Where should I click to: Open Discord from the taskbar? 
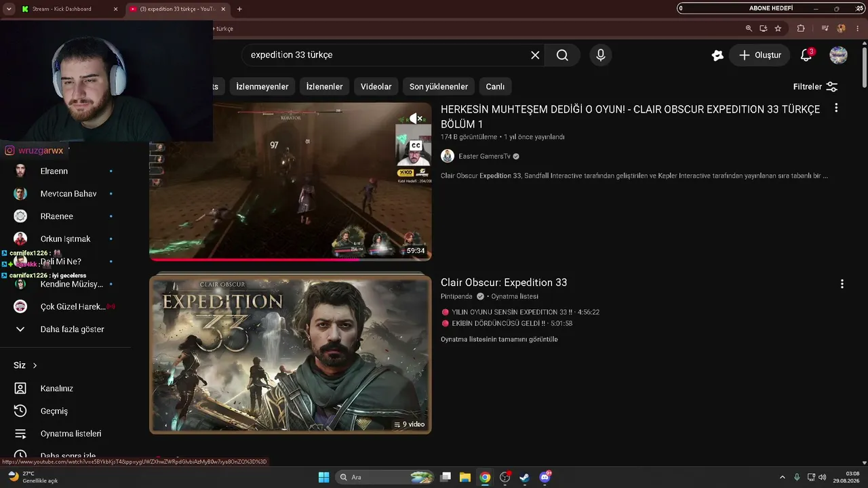[545, 477]
